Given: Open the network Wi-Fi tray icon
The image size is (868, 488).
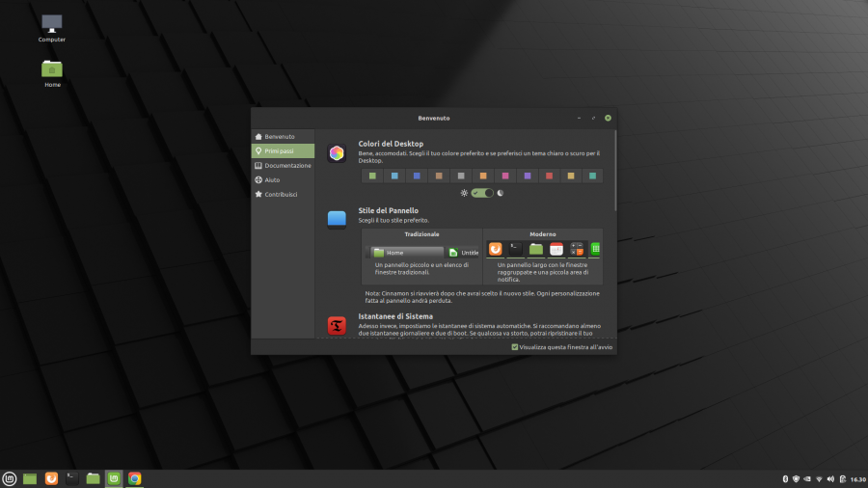Looking at the screenshot, I should [819, 479].
